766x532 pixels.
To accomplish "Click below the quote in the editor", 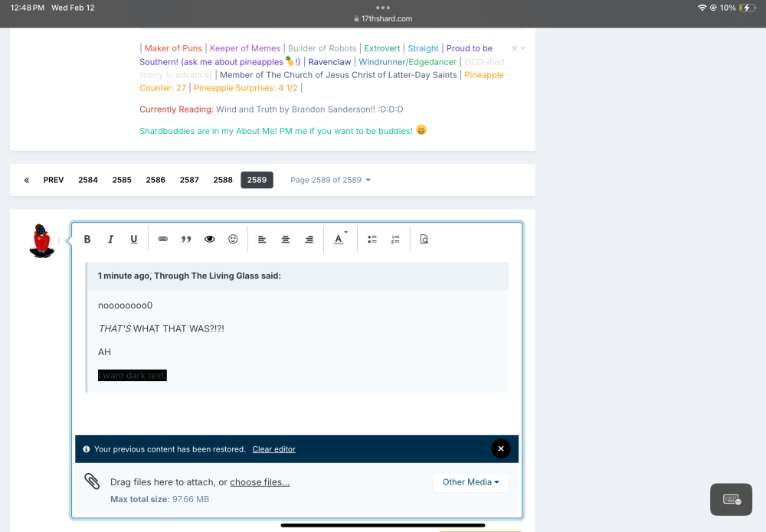I will coord(296,413).
